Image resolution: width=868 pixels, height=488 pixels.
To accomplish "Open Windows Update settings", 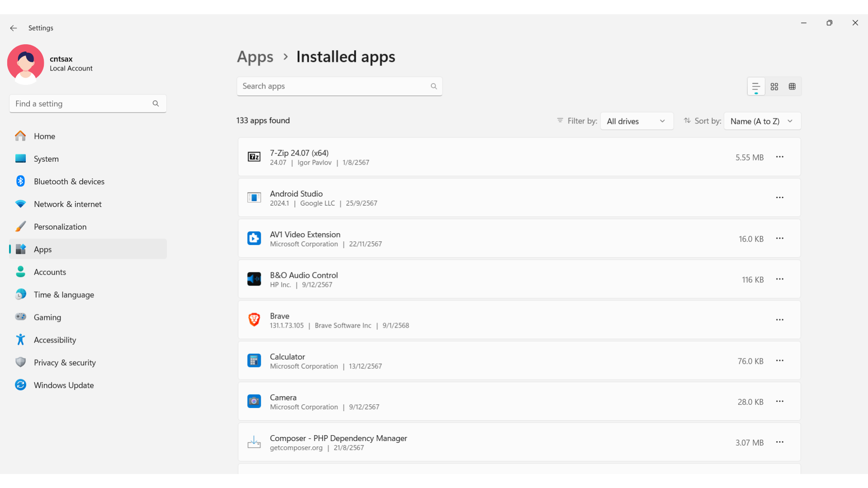I will [88, 385].
